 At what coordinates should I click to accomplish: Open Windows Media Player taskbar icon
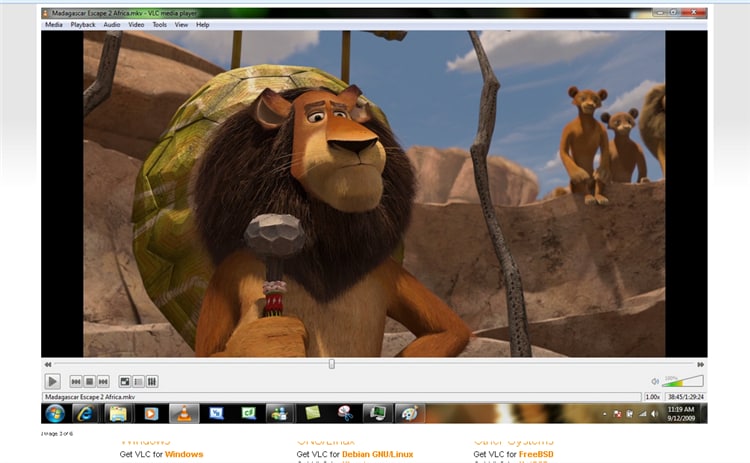coord(151,413)
